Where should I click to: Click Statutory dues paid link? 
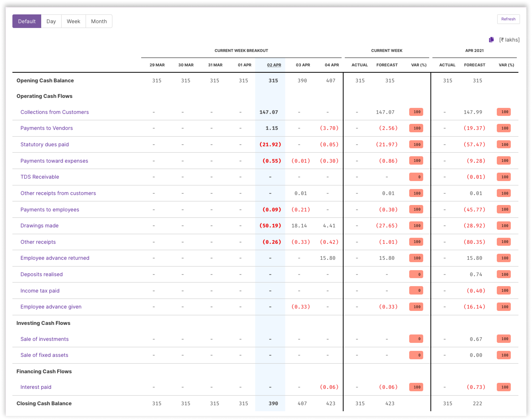(x=45, y=144)
